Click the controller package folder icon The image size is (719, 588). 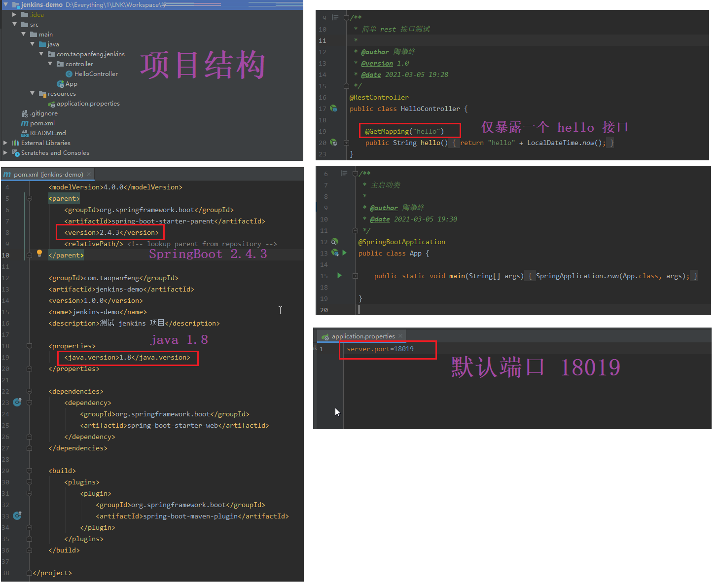pyautogui.click(x=60, y=64)
